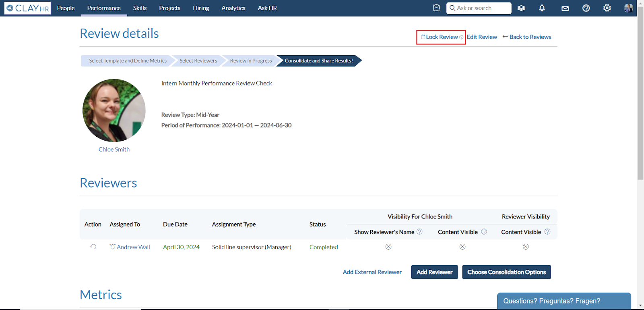
Task: Open the checklist inbox icon in header
Action: click(x=436, y=8)
